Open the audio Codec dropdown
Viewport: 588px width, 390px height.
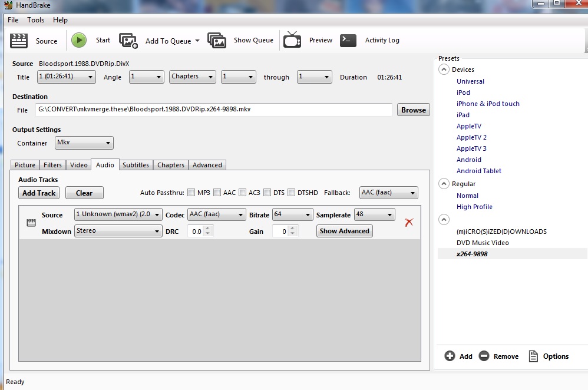tap(216, 214)
